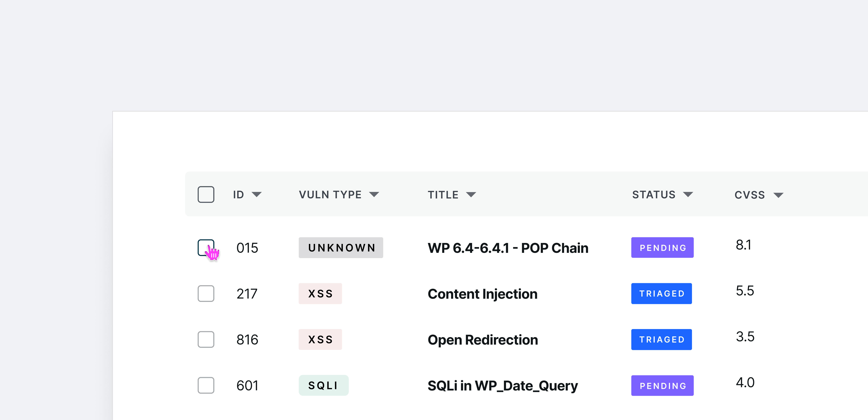Mark the checkbox for row 601
This screenshot has height=420, width=868.
click(x=206, y=385)
